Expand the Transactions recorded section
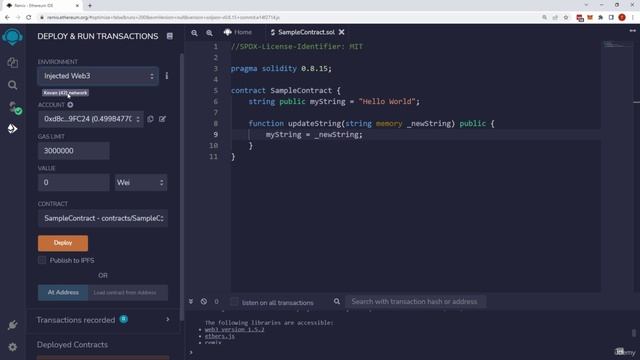The width and height of the screenshot is (640, 360). click(x=167, y=320)
